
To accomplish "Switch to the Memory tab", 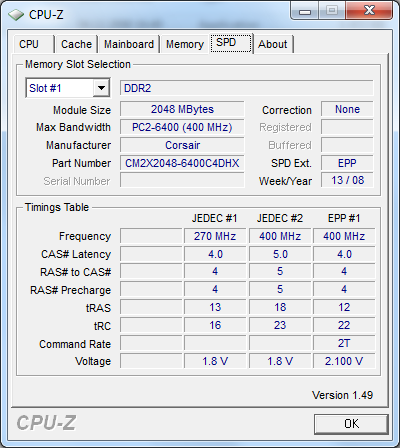I will [185, 44].
